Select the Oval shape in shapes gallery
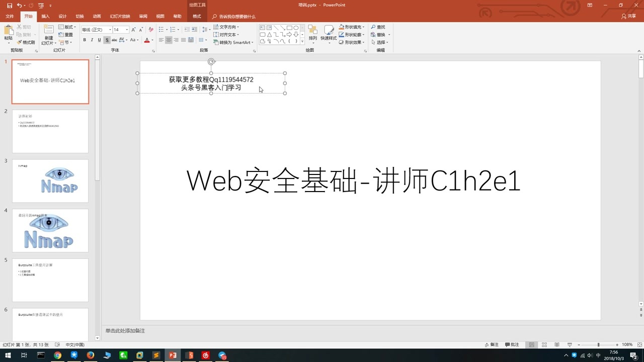This screenshot has width=644, height=362. [296, 28]
